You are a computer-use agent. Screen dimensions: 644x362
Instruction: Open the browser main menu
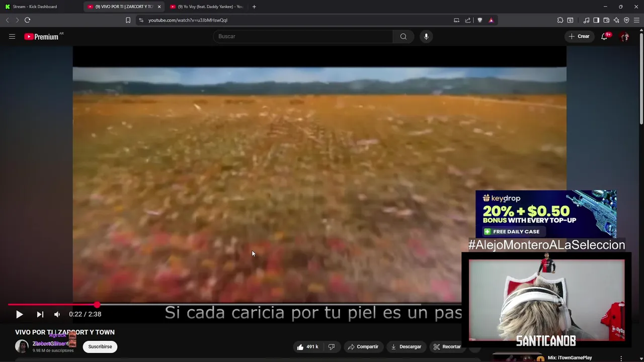coord(637,20)
